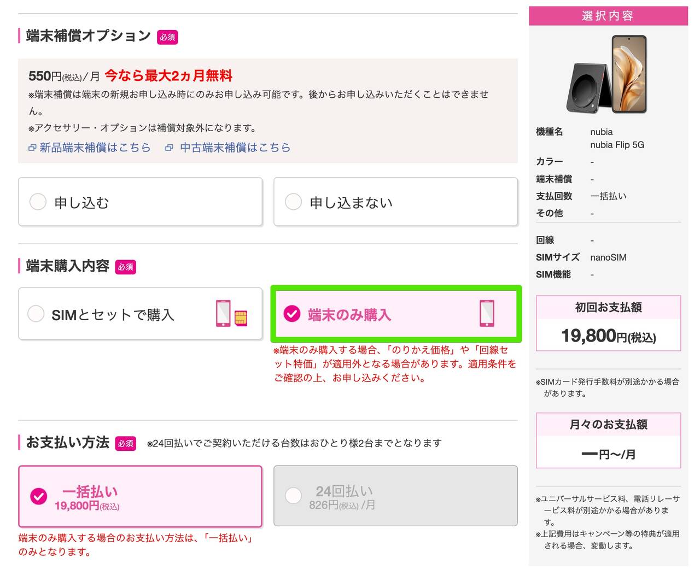
Task: Click the nanoSIM value in the summary
Action: [608, 257]
